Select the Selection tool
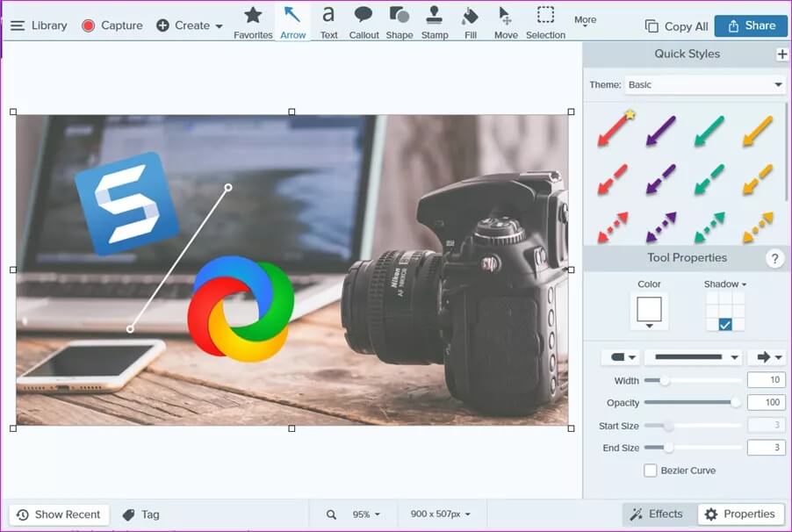 (x=545, y=22)
